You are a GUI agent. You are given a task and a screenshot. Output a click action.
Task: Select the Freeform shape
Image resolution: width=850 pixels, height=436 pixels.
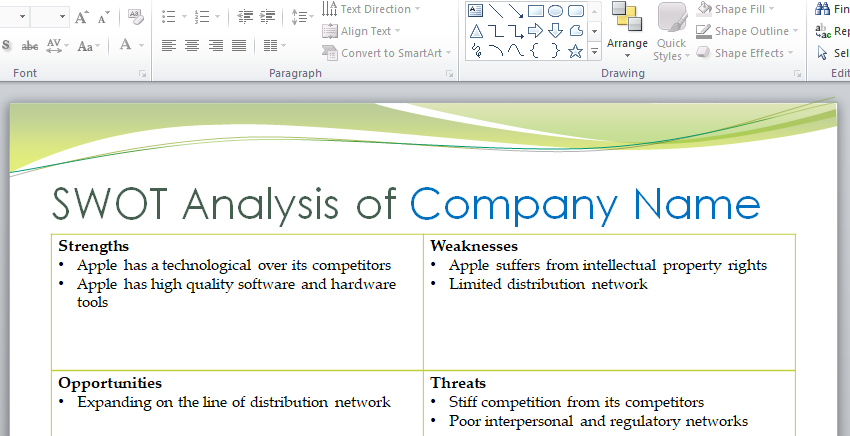[576, 31]
